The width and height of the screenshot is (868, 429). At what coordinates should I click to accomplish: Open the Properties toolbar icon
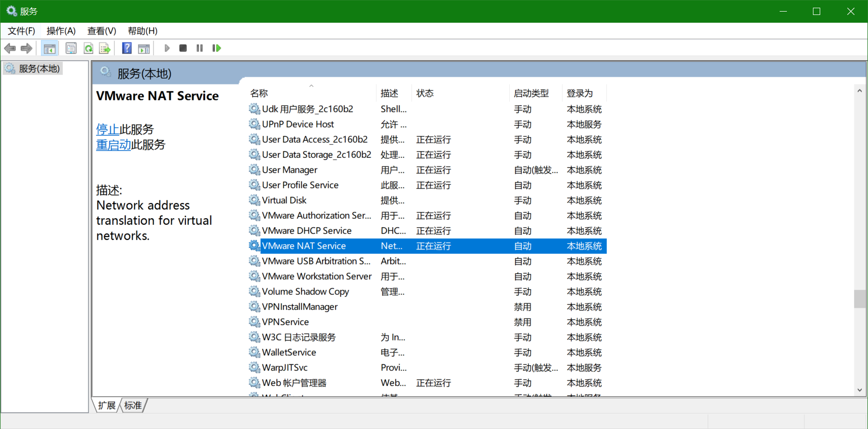pyautogui.click(x=71, y=48)
